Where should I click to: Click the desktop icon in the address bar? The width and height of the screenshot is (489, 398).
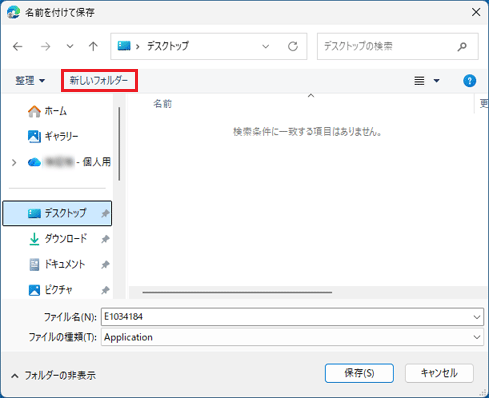pos(124,46)
